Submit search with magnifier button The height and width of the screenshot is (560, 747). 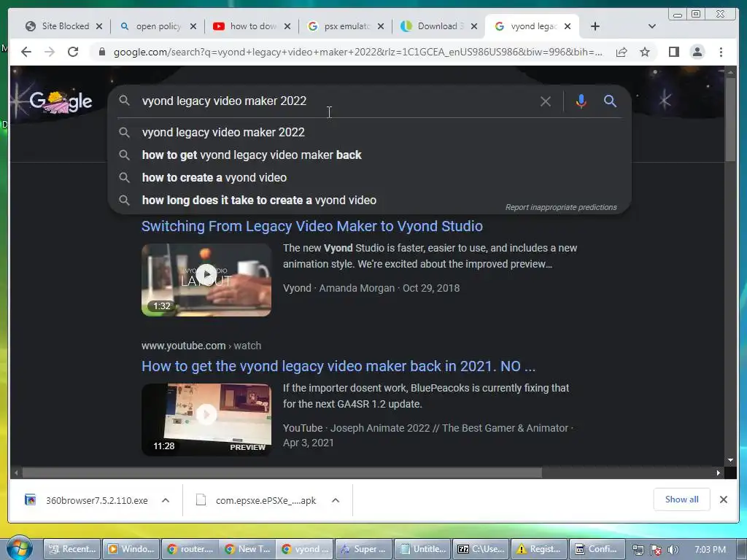pyautogui.click(x=611, y=101)
